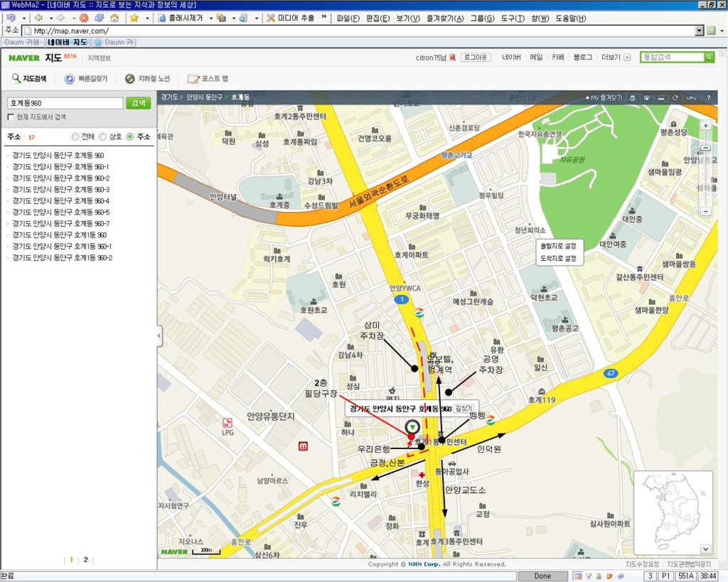Image resolution: width=728 pixels, height=582 pixels.
Task: Click the eraser icon in the status bar
Action: tap(620, 576)
